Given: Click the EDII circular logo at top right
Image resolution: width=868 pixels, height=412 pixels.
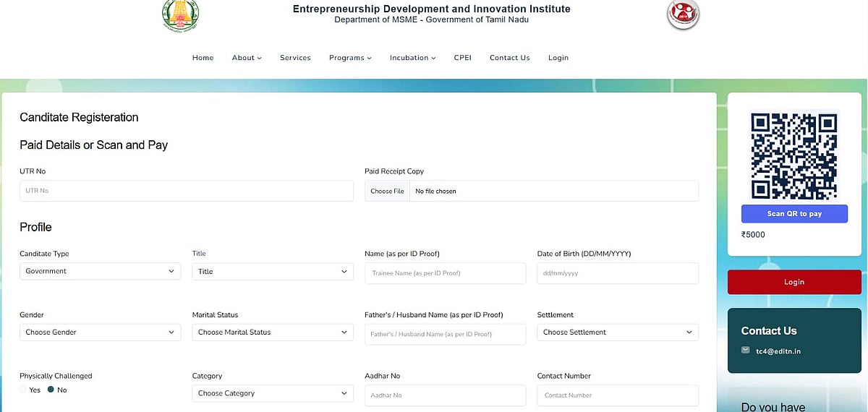Looking at the screenshot, I should (x=683, y=14).
